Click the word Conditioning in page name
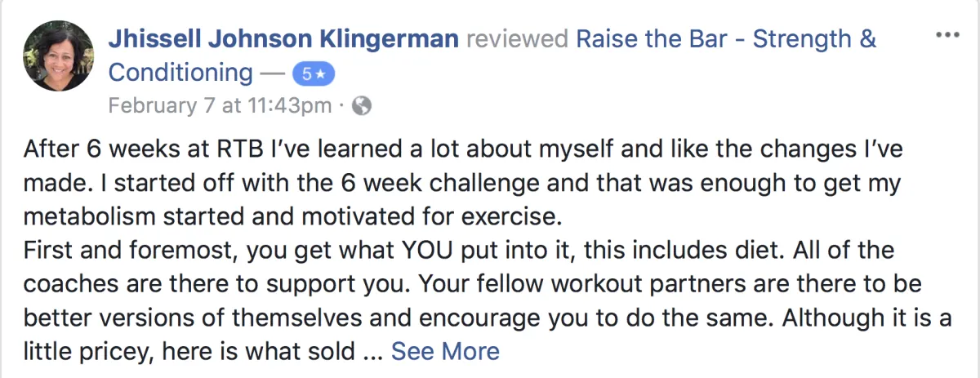 [180, 73]
